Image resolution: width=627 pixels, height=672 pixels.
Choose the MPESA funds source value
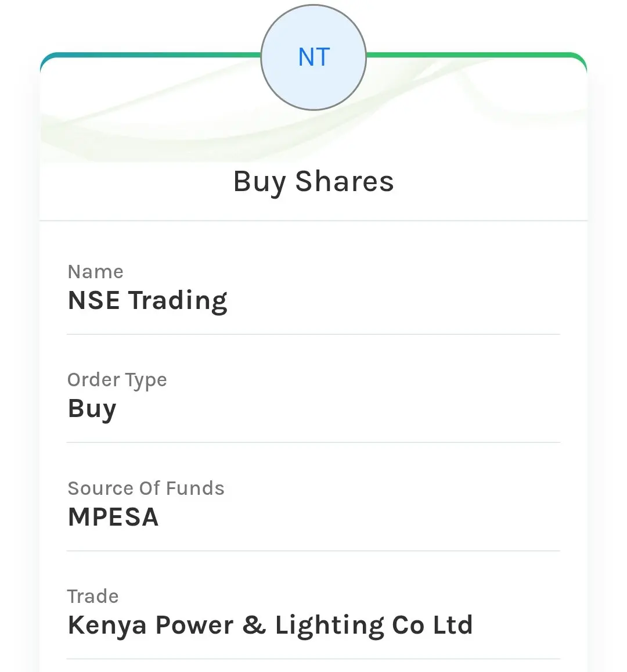point(113,517)
